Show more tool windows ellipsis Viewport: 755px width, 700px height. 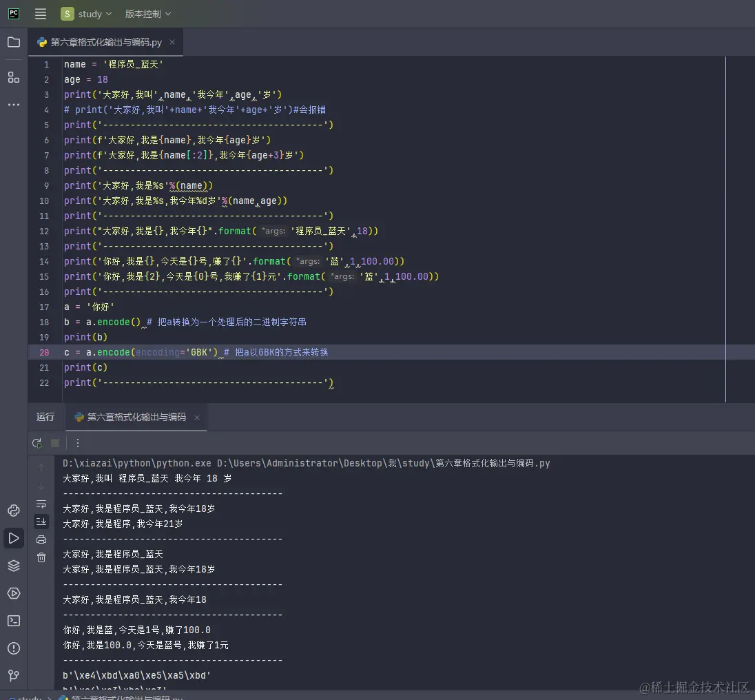point(14,105)
